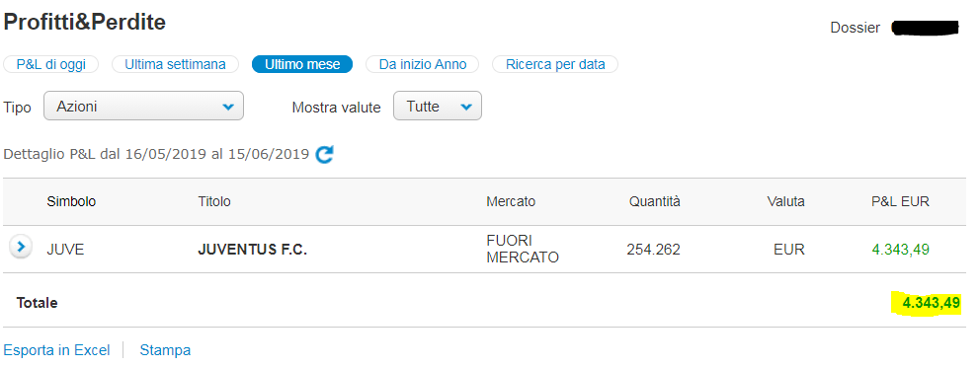Choose the Da inizio Anno period
The height and width of the screenshot is (368, 980).
(x=423, y=64)
